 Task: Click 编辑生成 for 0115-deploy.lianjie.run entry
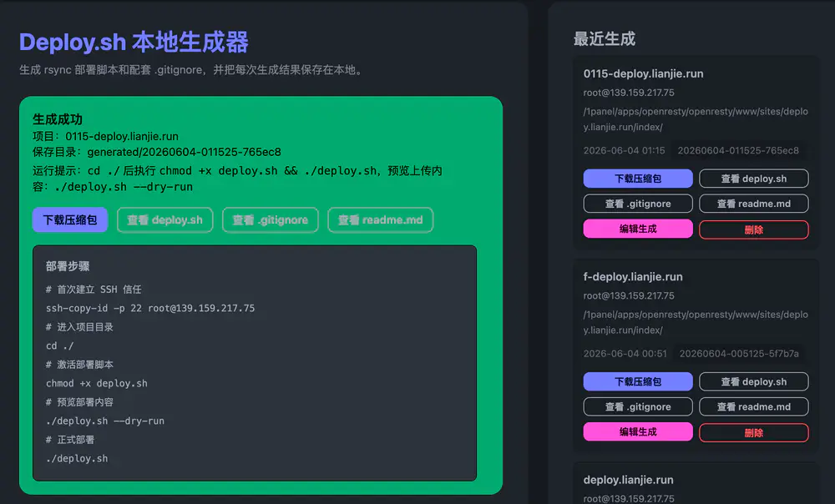(638, 229)
